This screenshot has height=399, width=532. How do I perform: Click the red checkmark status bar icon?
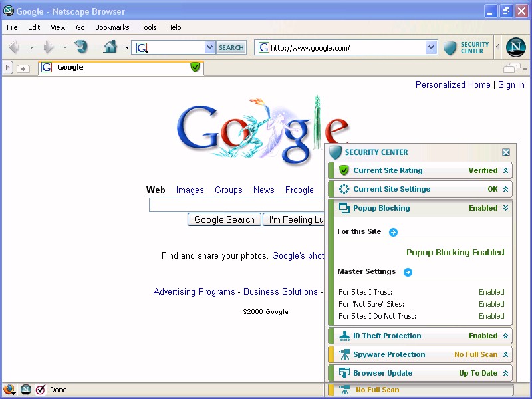click(x=41, y=390)
